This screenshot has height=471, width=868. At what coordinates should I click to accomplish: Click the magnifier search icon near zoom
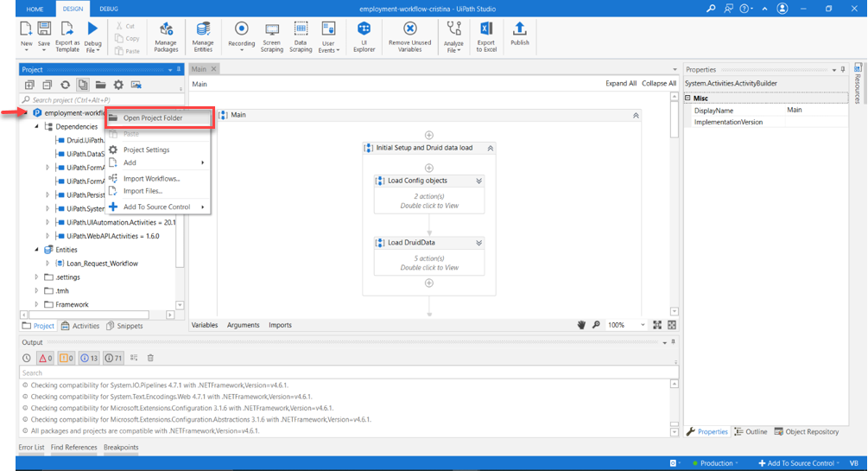[596, 325]
